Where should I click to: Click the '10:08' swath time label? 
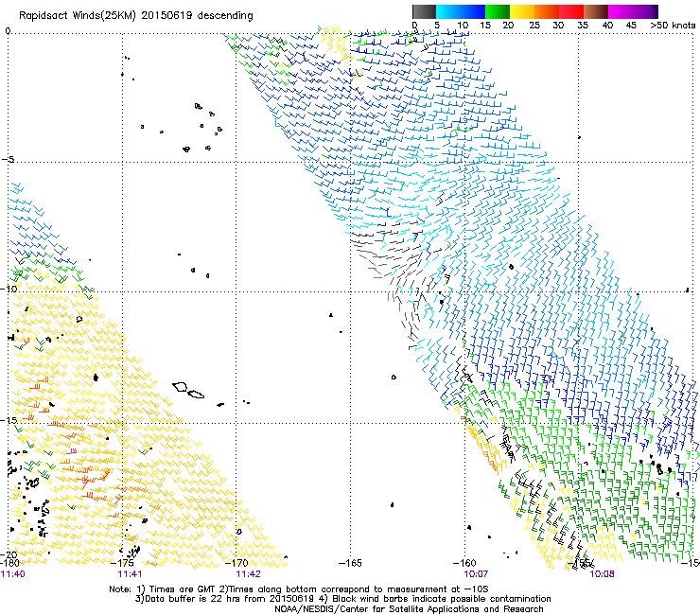coord(602,574)
